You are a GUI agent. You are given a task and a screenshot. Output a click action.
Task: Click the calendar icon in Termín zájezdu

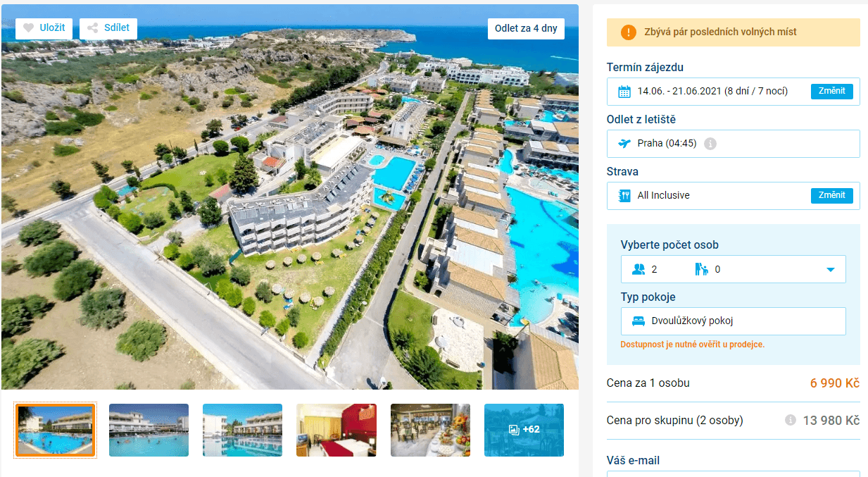[x=624, y=92]
